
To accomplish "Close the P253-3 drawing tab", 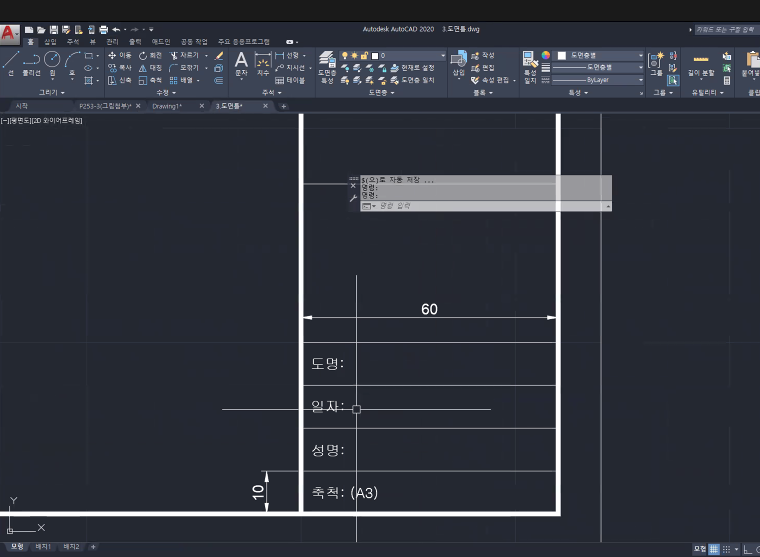I will 138,106.
